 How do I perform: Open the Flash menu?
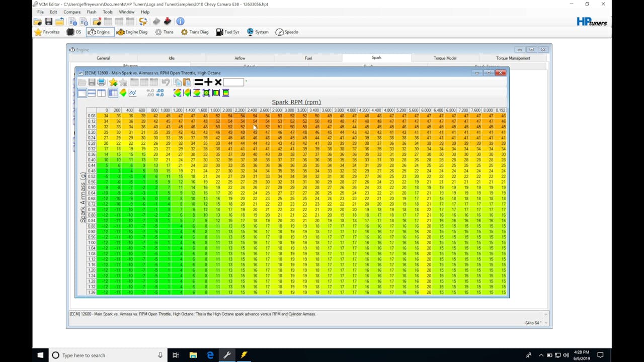click(x=92, y=12)
